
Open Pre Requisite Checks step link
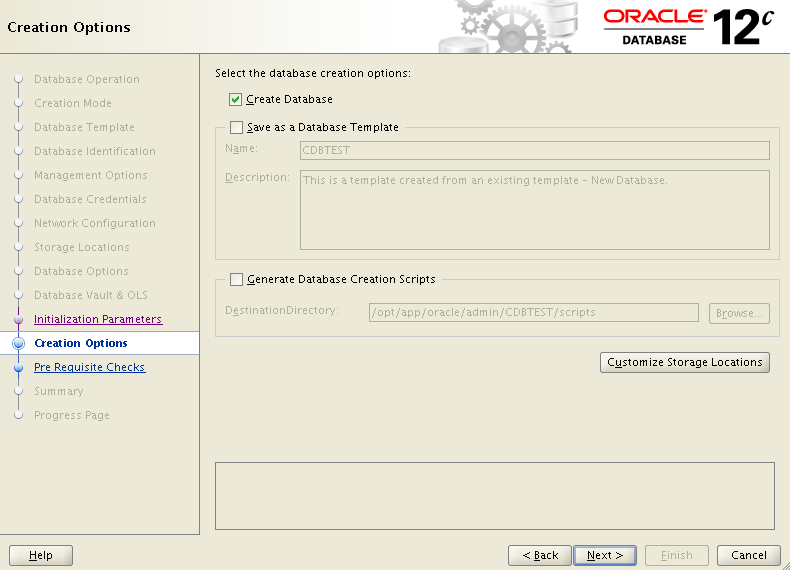[x=89, y=367]
